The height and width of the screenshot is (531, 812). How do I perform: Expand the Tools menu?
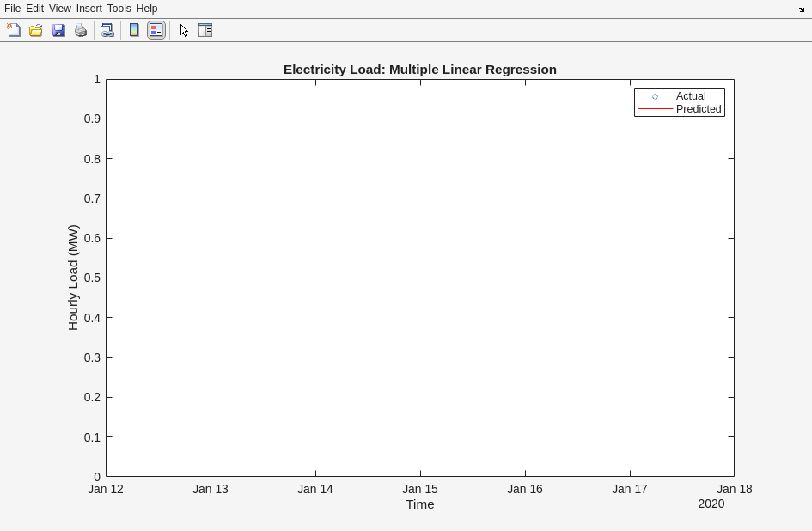point(119,9)
